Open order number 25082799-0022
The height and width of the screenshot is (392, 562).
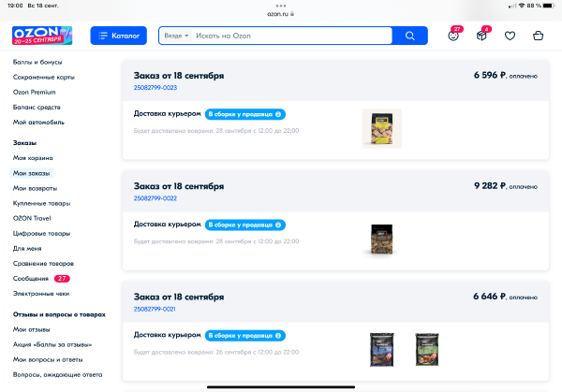coord(155,198)
